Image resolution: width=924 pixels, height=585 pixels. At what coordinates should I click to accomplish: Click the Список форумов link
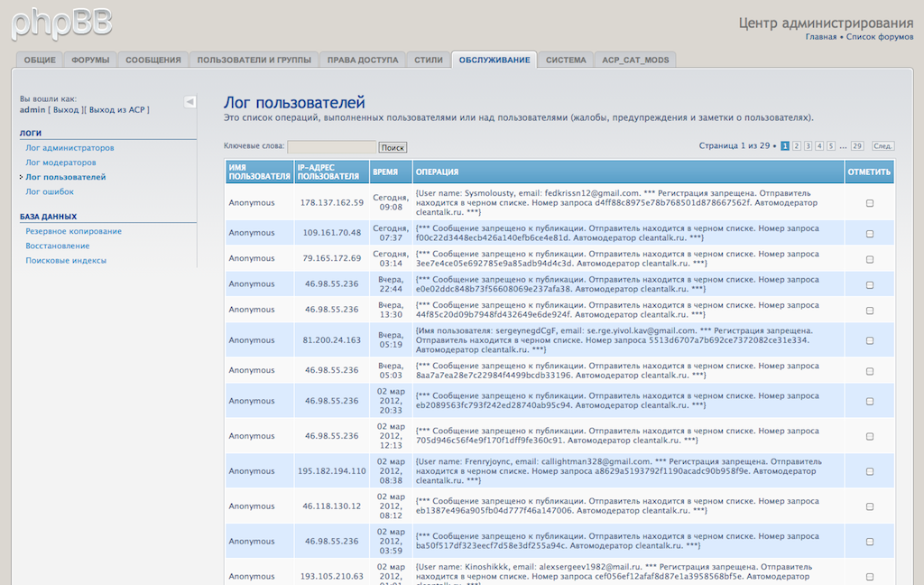pos(880,37)
